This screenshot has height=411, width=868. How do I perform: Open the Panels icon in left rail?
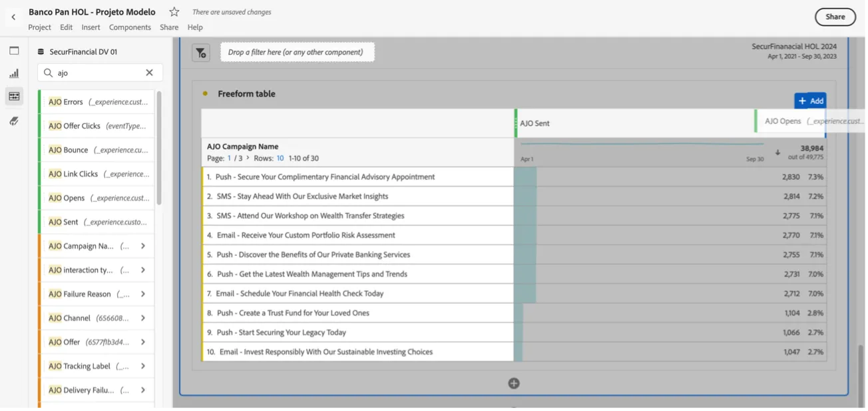point(14,51)
